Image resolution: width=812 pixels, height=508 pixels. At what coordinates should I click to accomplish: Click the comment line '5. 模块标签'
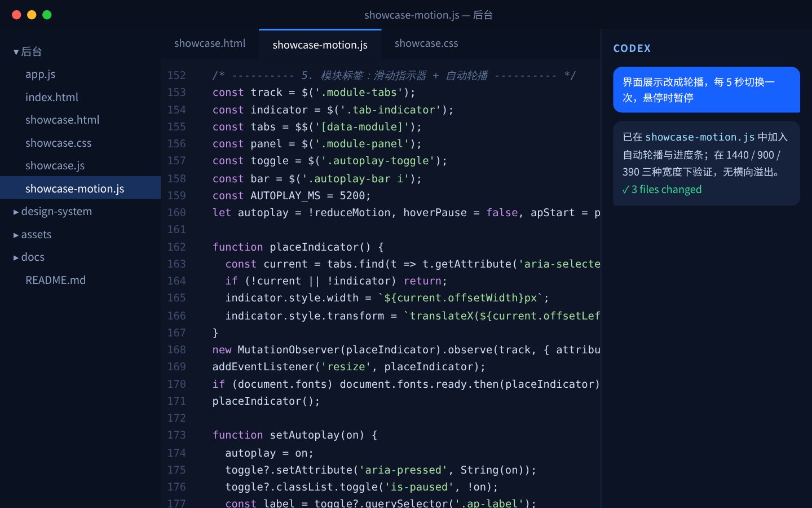pos(394,76)
